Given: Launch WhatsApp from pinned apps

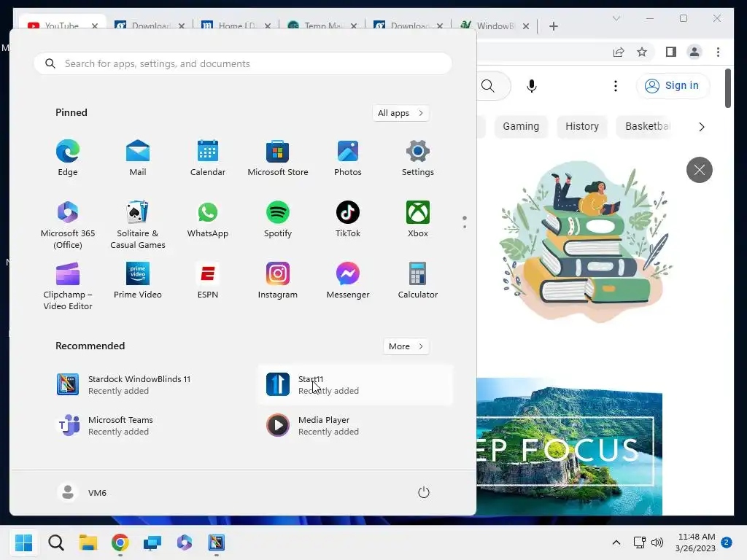Looking at the screenshot, I should (208, 219).
